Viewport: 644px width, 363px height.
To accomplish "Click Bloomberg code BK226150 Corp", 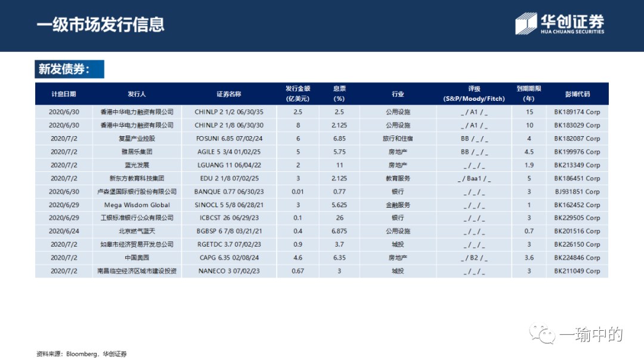I will click(x=577, y=244).
